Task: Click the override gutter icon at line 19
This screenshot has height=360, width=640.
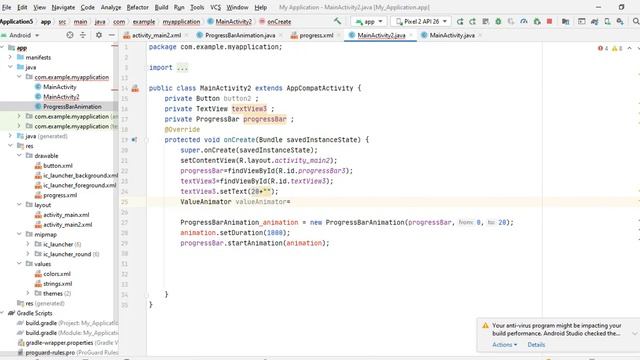Action: [134, 140]
